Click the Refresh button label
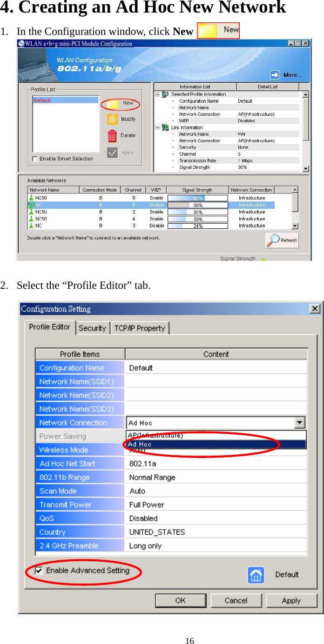 [289, 240]
